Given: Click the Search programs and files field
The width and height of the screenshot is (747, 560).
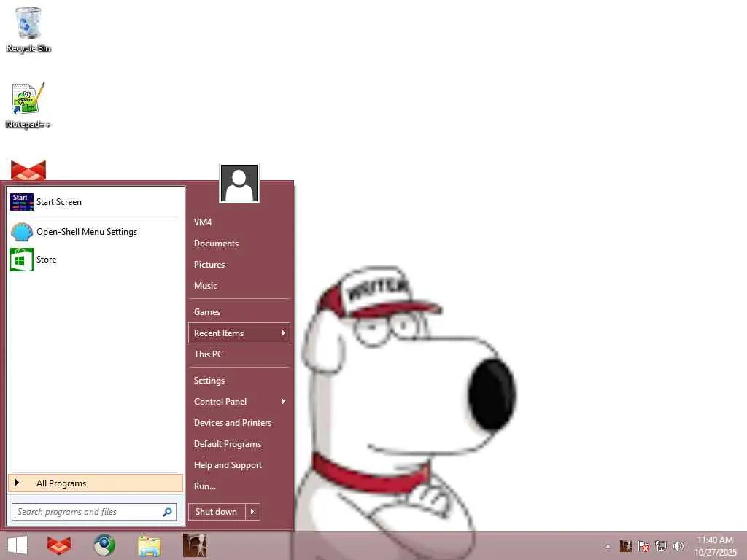Looking at the screenshot, I should (x=94, y=512).
